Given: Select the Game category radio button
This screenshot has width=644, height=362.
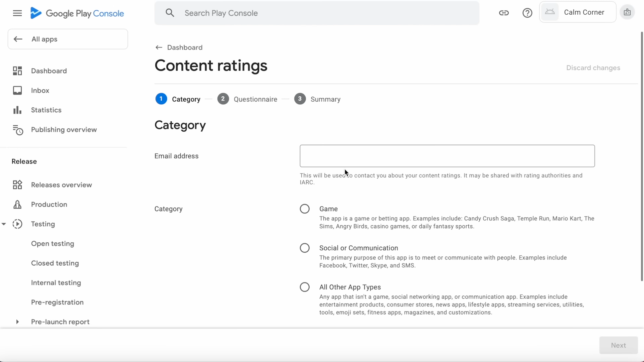Looking at the screenshot, I should tap(304, 209).
